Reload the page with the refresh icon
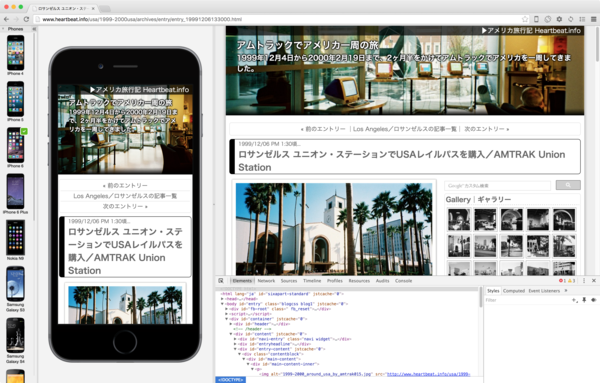Image resolution: width=600 pixels, height=383 pixels. click(x=26, y=19)
